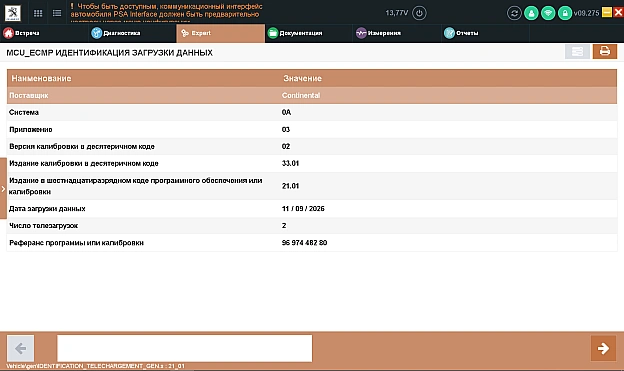Click the date value 11 / 09 / 2026
624x371 pixels.
click(x=303, y=209)
